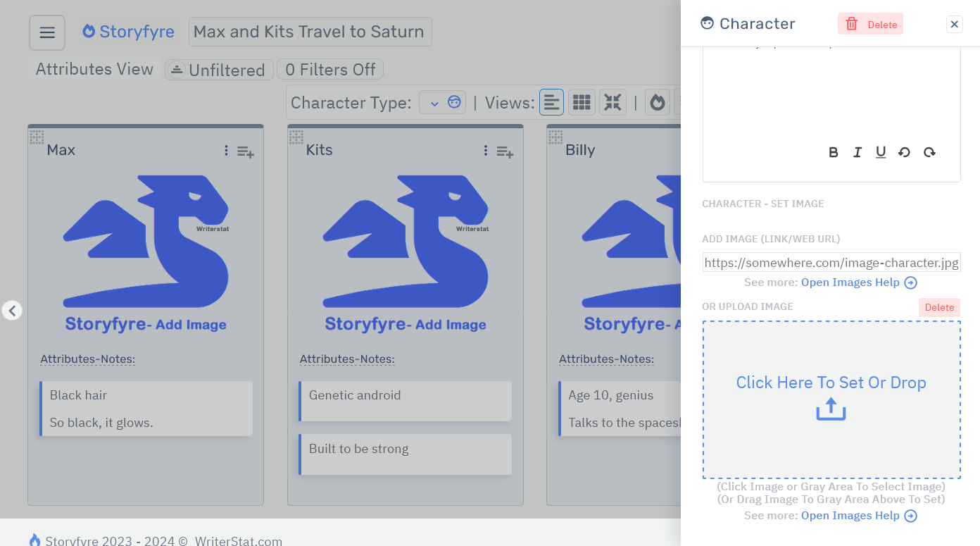Apply bold formatting in the Character editor
This screenshot has width=980, height=546.
coord(833,151)
